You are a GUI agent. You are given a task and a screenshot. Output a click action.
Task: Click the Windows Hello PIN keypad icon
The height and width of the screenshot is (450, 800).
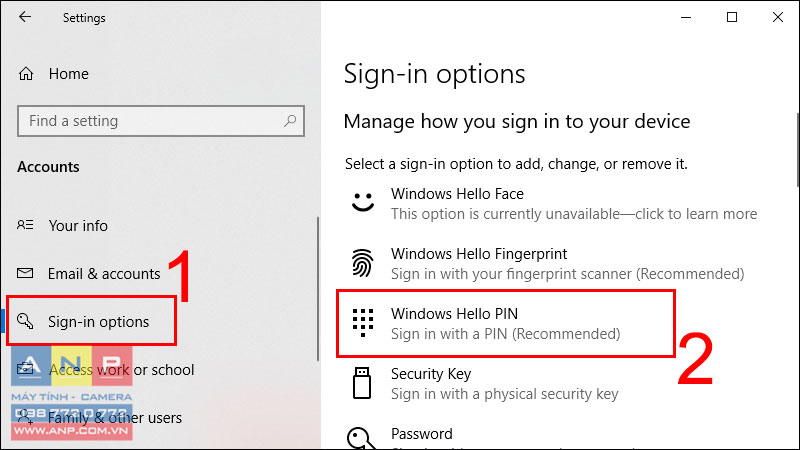pos(363,322)
